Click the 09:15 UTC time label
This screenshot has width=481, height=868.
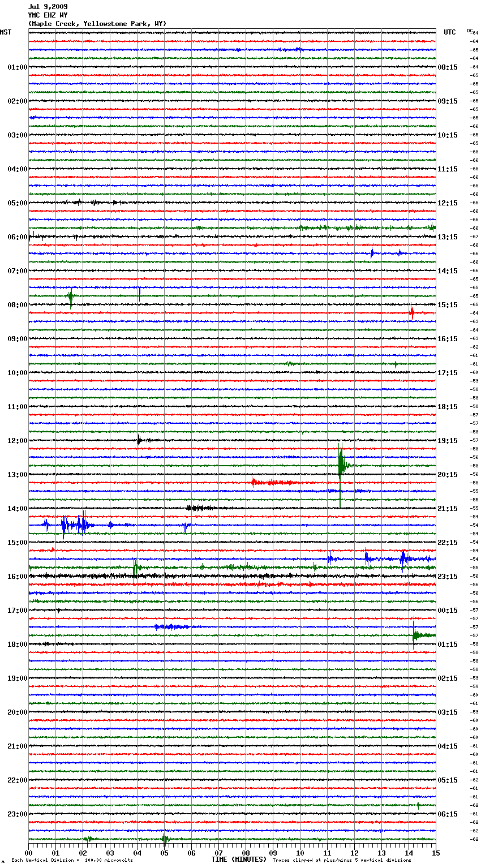coord(448,101)
